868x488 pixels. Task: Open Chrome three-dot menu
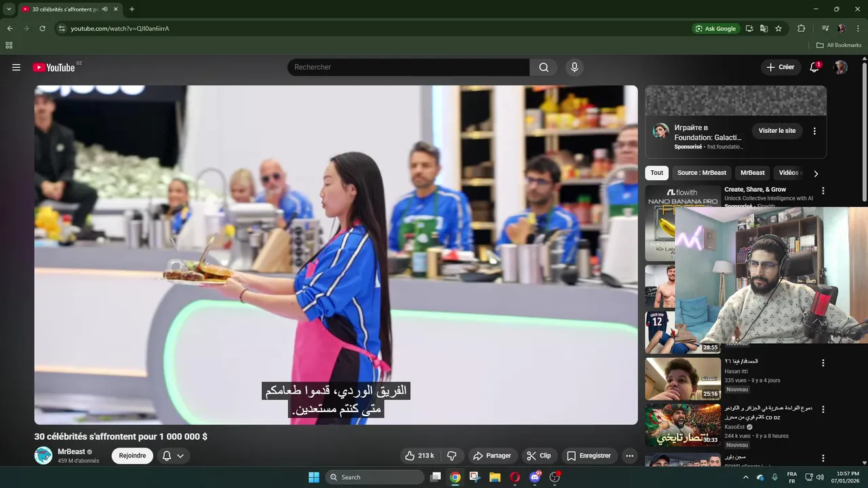pyautogui.click(x=858, y=28)
